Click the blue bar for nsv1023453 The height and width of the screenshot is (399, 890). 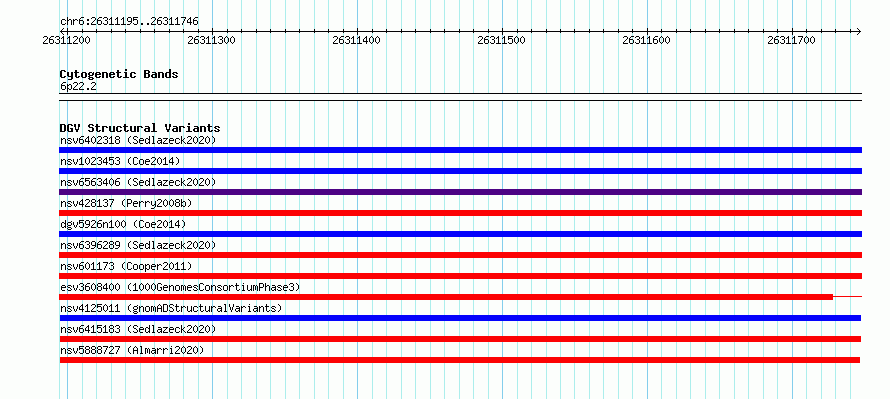click(460, 171)
